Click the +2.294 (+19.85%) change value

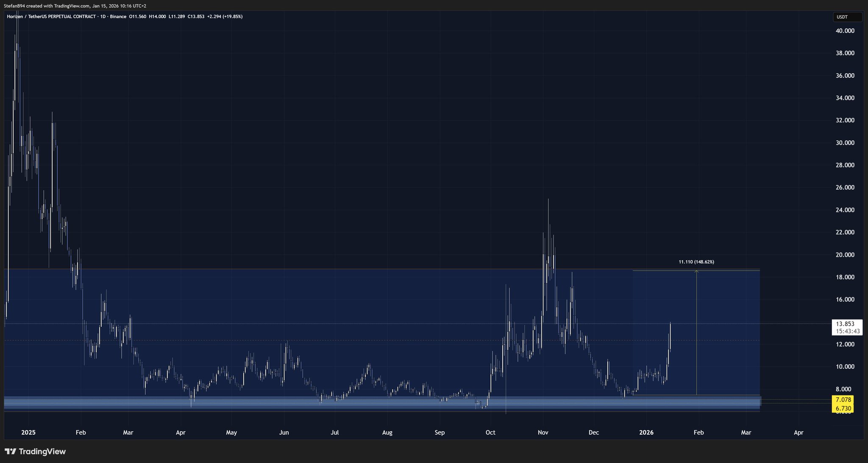pyautogui.click(x=225, y=17)
